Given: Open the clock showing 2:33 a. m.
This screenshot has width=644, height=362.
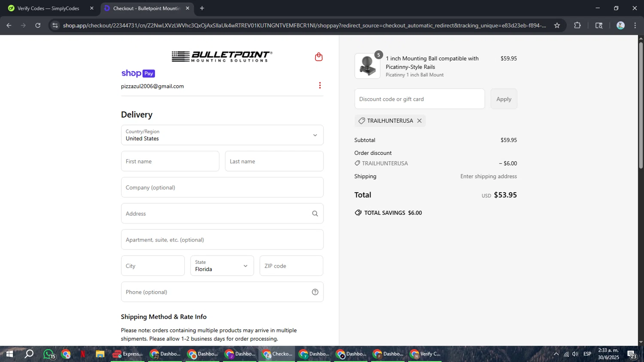Looking at the screenshot, I should tap(608, 354).
